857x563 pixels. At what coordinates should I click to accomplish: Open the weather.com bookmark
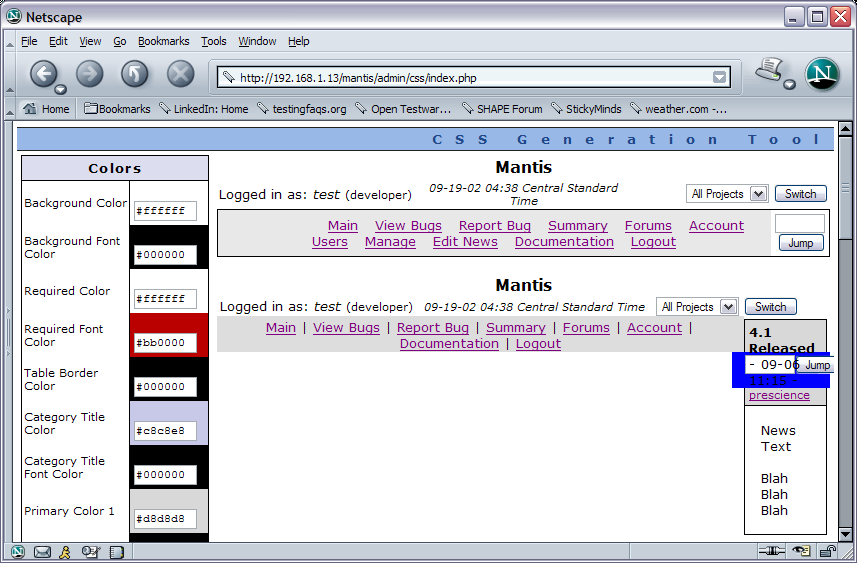coord(679,109)
